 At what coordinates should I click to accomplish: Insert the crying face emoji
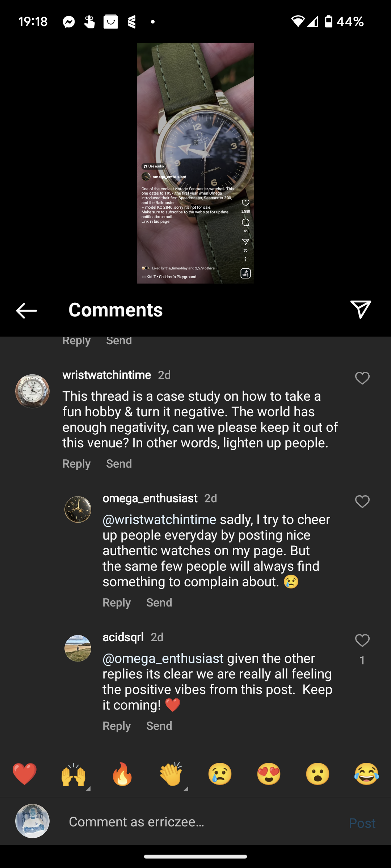(x=220, y=774)
